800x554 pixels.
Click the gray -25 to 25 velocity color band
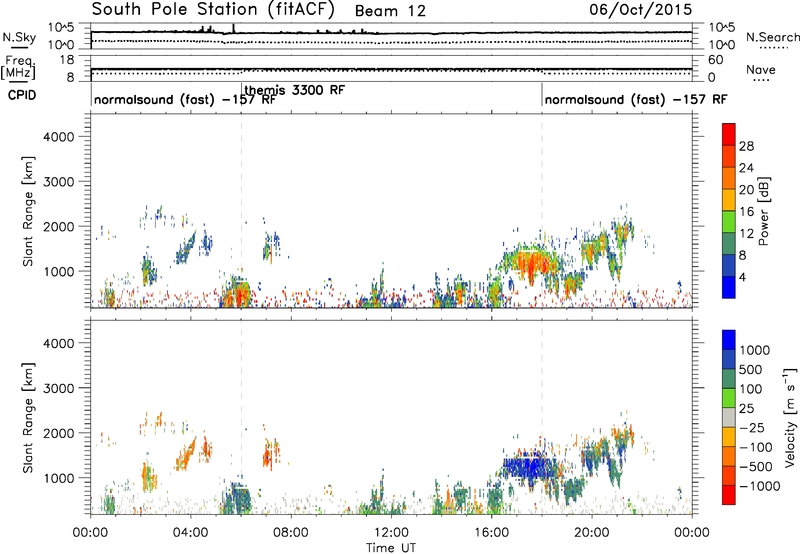point(729,418)
